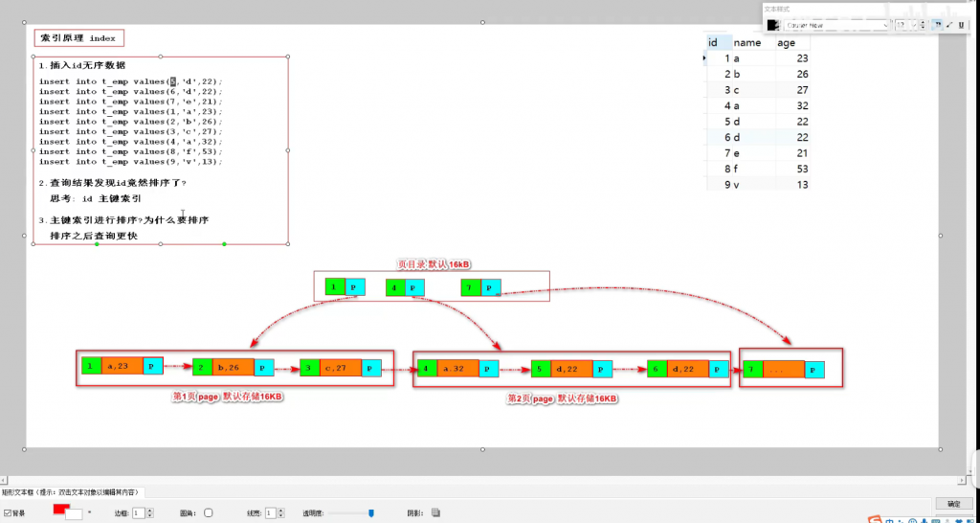Image resolution: width=980 pixels, height=523 pixels.
Task: Increase the 线宽 line width stepper
Action: point(280,511)
